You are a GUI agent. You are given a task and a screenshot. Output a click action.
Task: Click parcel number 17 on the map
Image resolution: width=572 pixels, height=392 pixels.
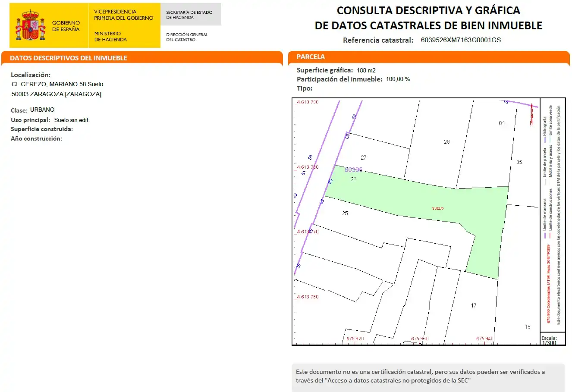point(474,305)
